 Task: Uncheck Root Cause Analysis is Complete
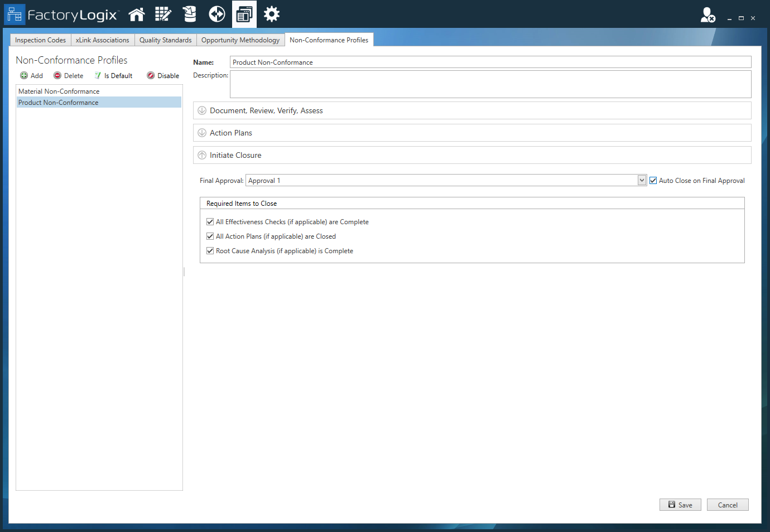pyautogui.click(x=210, y=250)
